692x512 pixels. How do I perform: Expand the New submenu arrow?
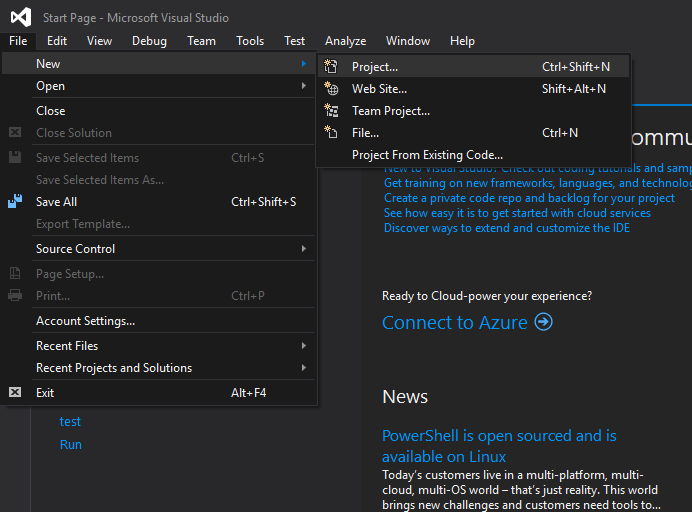pyautogui.click(x=304, y=64)
